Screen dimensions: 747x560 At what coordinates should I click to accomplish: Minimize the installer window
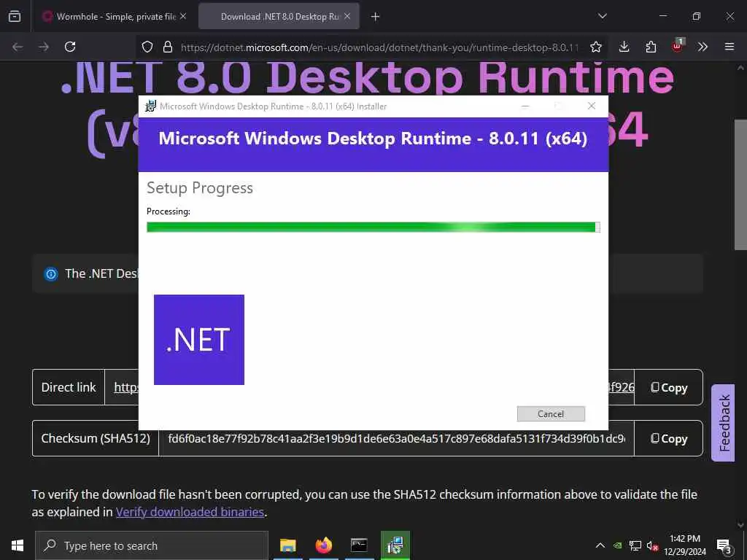(x=525, y=106)
